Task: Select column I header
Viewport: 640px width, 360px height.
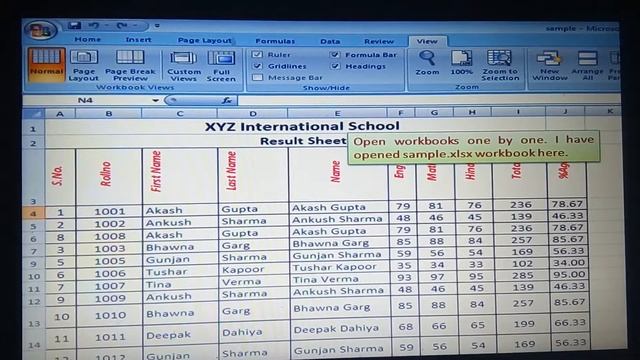Action: tap(518, 112)
